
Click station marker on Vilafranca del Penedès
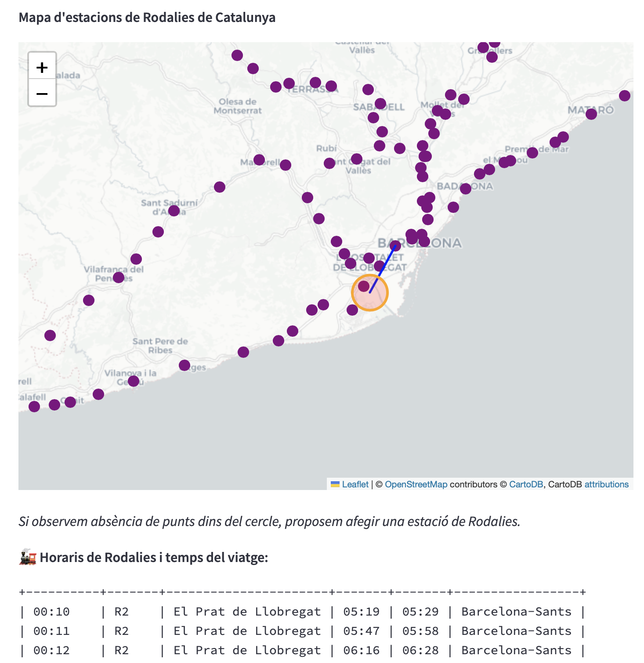click(119, 277)
